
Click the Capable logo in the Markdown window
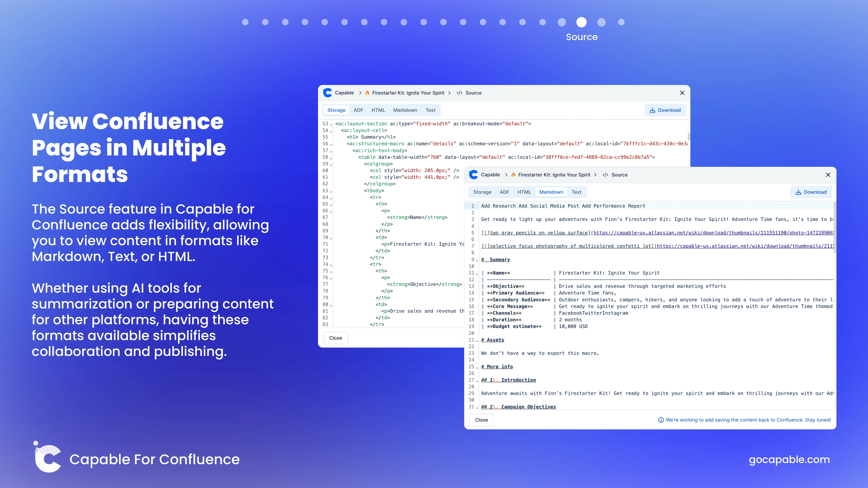(x=473, y=174)
